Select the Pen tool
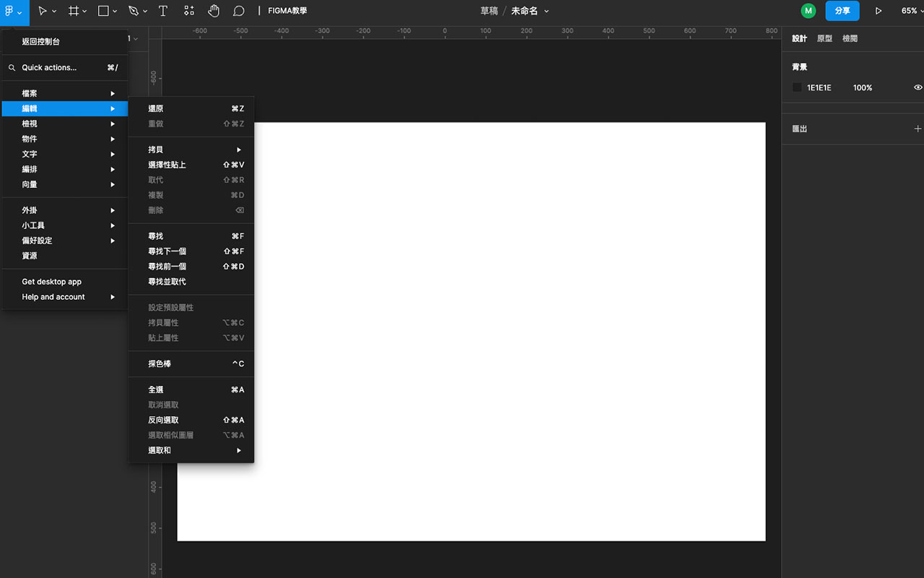This screenshot has height=578, width=924. (x=134, y=10)
